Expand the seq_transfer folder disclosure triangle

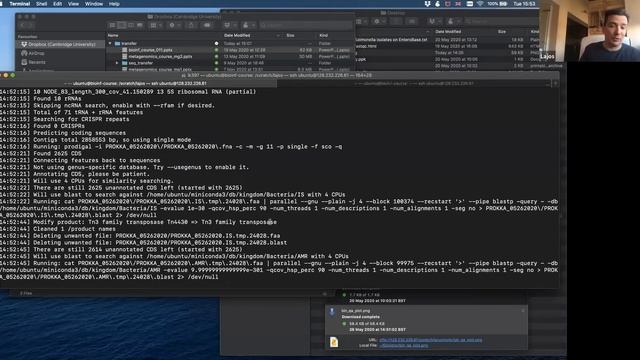(x=117, y=63)
